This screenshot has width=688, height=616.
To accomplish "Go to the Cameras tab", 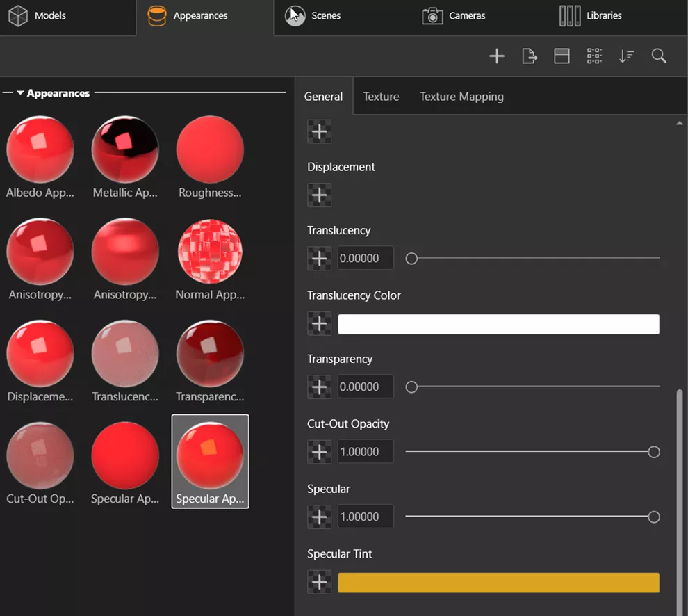I will 454,15.
